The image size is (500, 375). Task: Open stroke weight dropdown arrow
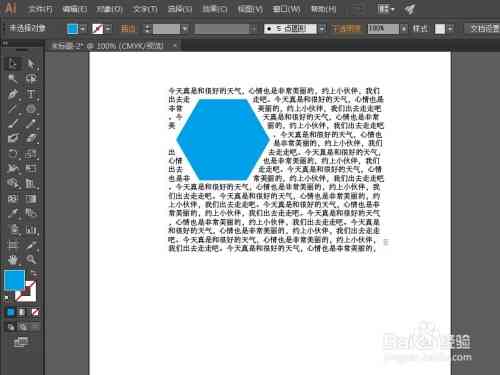(x=184, y=29)
